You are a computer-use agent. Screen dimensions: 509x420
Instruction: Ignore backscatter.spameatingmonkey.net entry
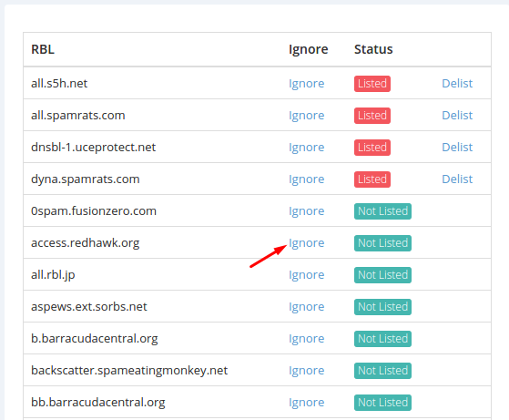pyautogui.click(x=307, y=370)
